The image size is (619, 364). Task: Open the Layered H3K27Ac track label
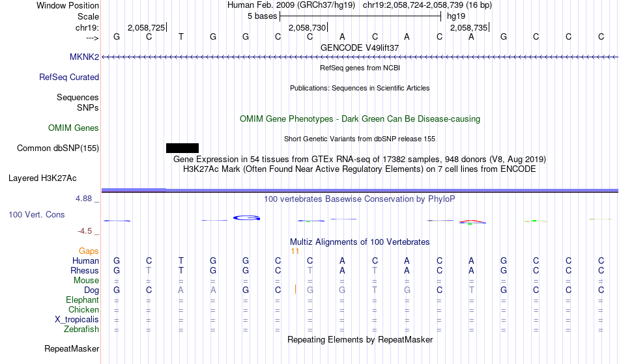pos(42,178)
